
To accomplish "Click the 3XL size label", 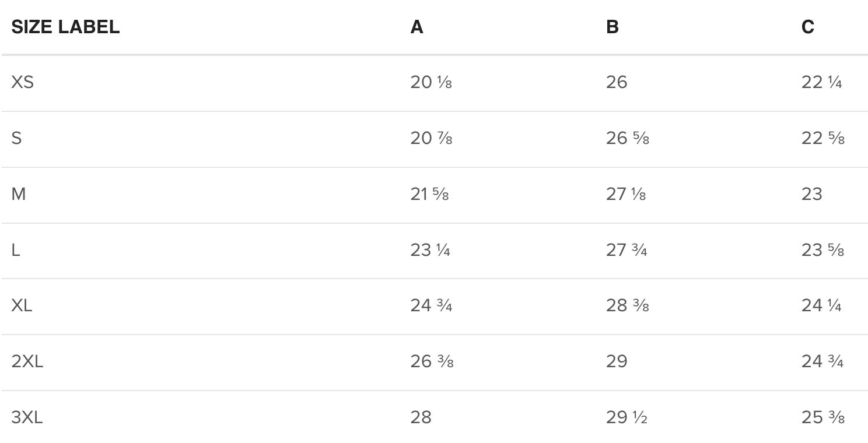I will click(27, 417).
